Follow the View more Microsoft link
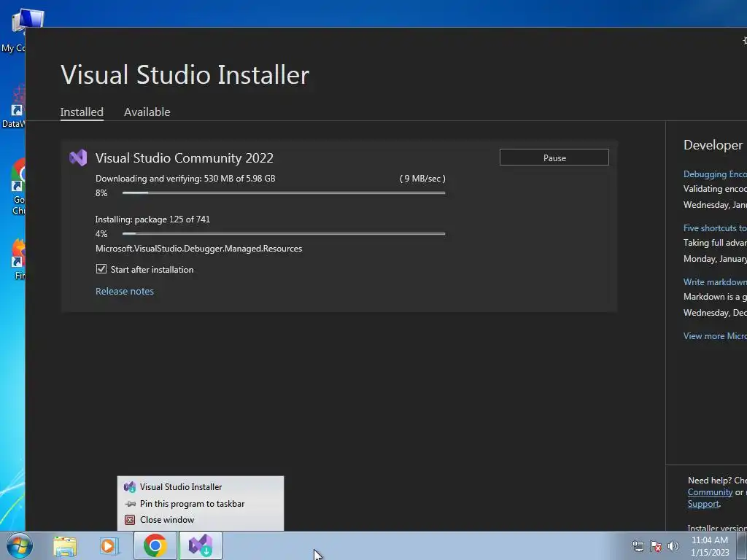The width and height of the screenshot is (747, 560). (x=715, y=335)
